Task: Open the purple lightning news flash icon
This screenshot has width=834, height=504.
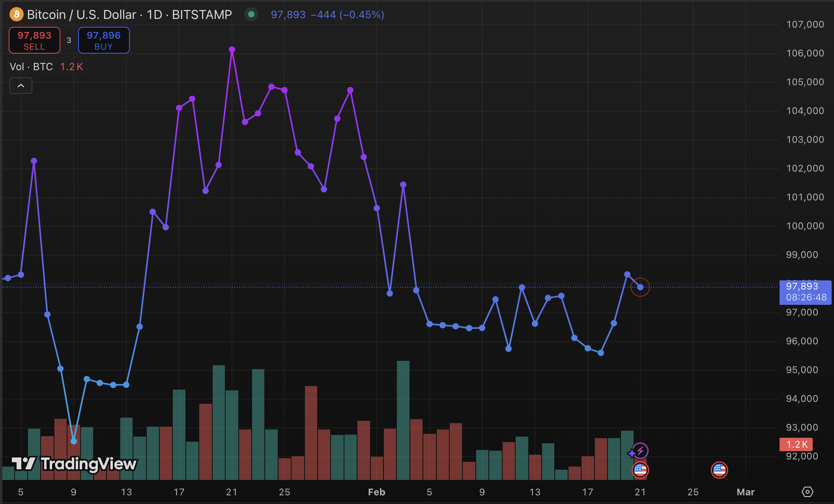Action: point(640,450)
